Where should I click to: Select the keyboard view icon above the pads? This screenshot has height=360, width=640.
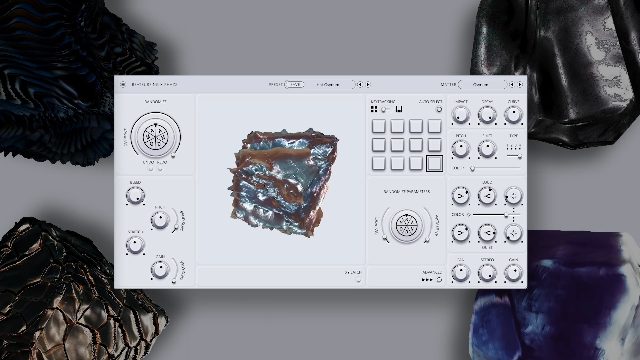(x=399, y=109)
